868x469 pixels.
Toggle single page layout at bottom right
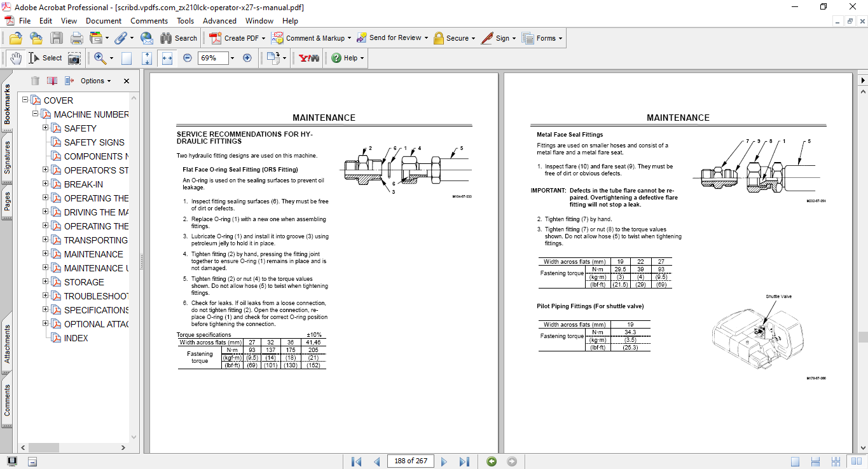796,460
